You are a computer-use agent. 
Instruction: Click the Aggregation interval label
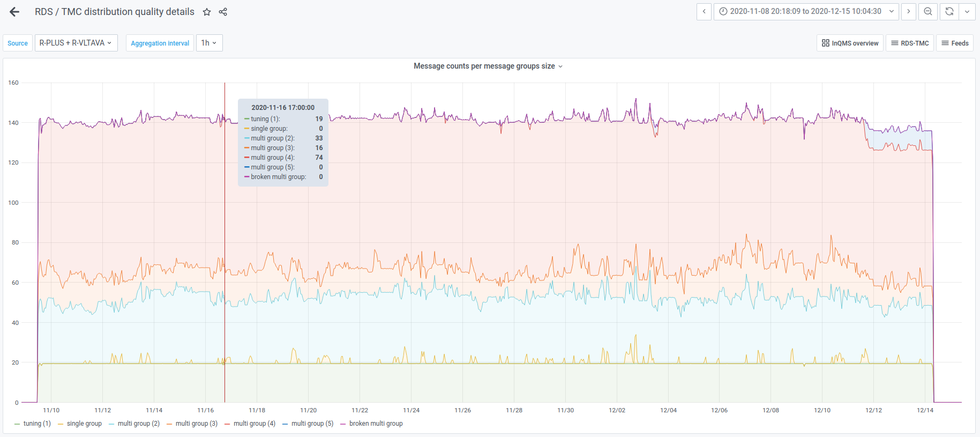click(160, 43)
